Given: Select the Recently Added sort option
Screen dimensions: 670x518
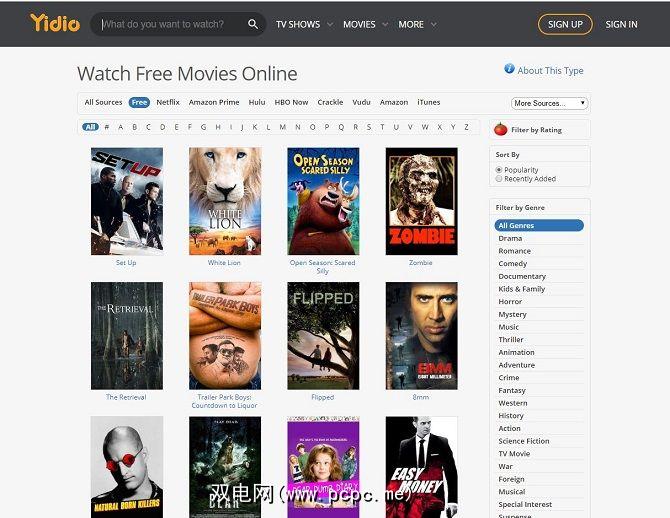Looking at the screenshot, I should 499,179.
